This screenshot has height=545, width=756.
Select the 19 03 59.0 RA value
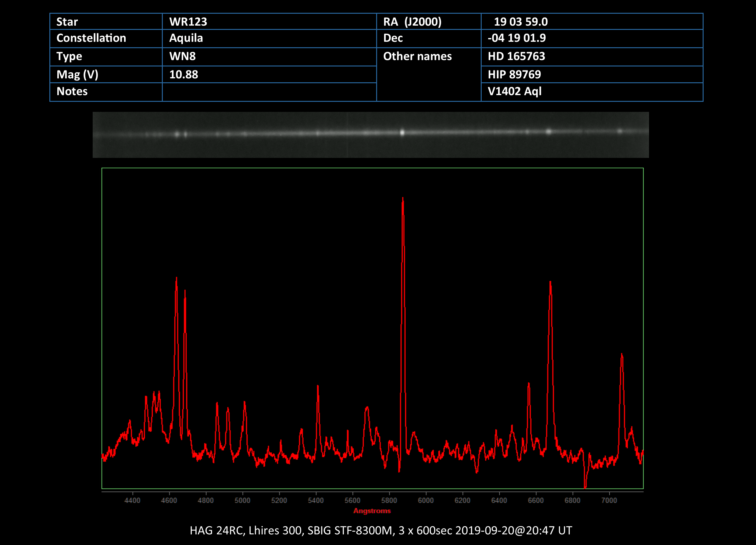[x=520, y=22]
